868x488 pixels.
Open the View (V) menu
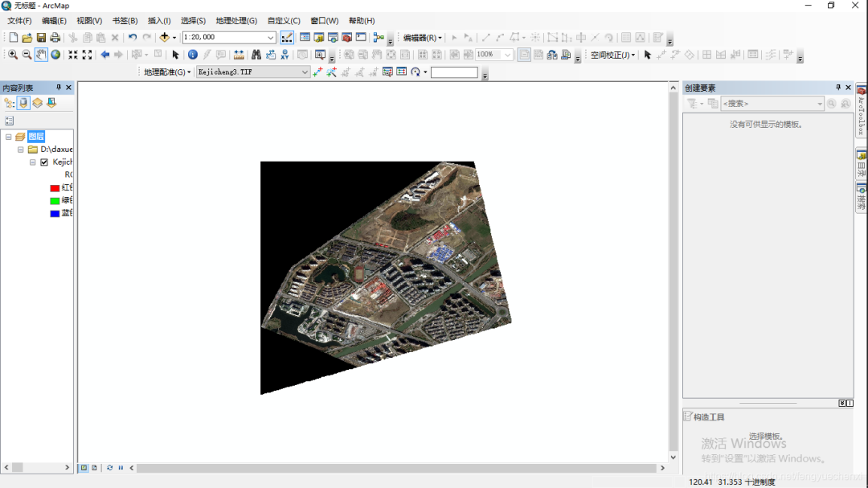[89, 20]
